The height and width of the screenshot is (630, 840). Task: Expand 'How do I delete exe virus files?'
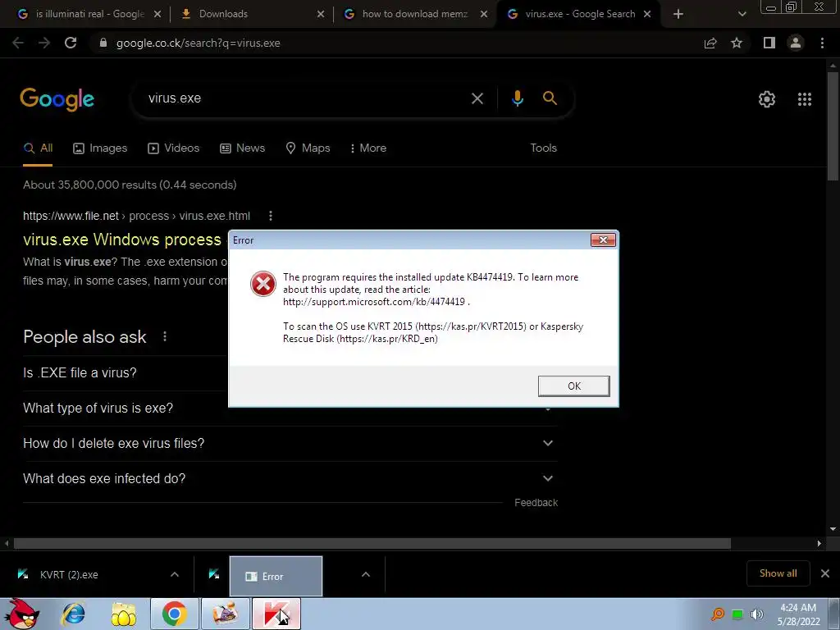pos(290,444)
